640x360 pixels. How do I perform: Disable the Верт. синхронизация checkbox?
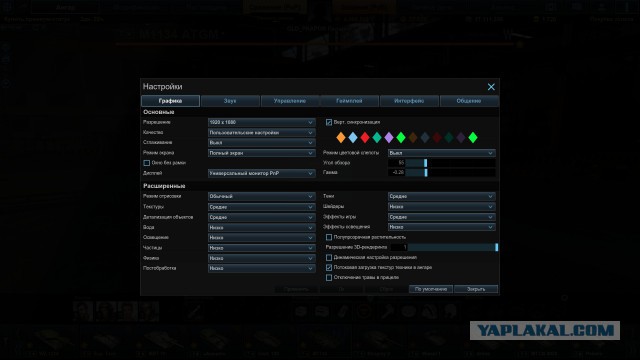[329, 122]
